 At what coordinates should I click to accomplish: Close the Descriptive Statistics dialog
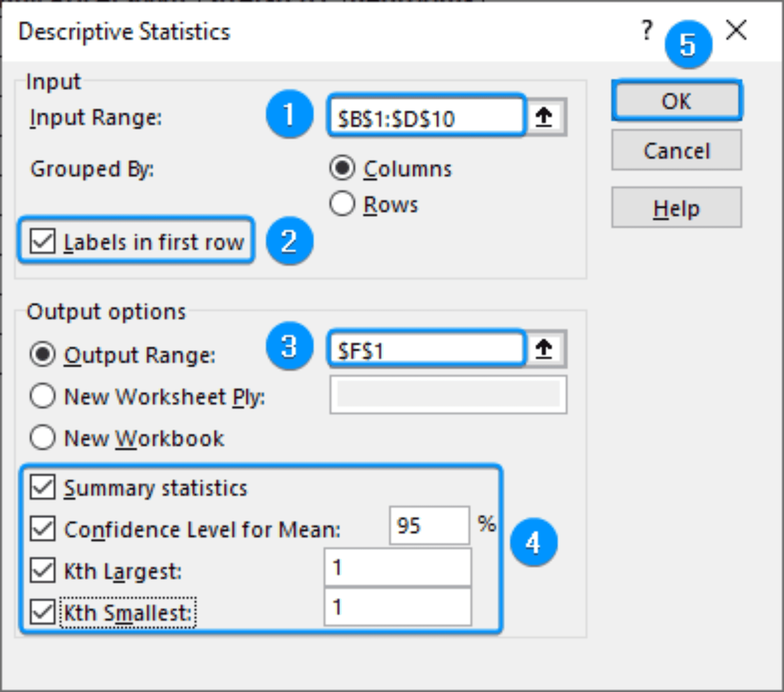point(736,31)
